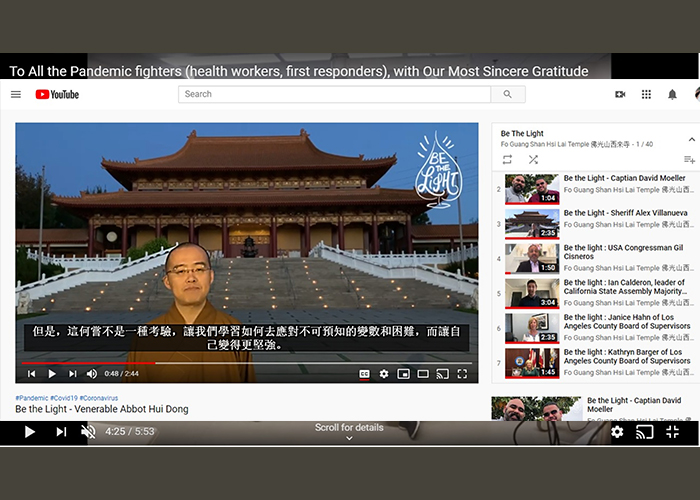Open inner player settings gear

click(x=384, y=374)
